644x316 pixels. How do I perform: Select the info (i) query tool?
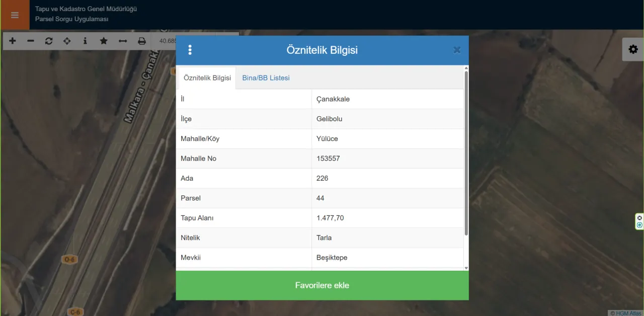[85, 41]
